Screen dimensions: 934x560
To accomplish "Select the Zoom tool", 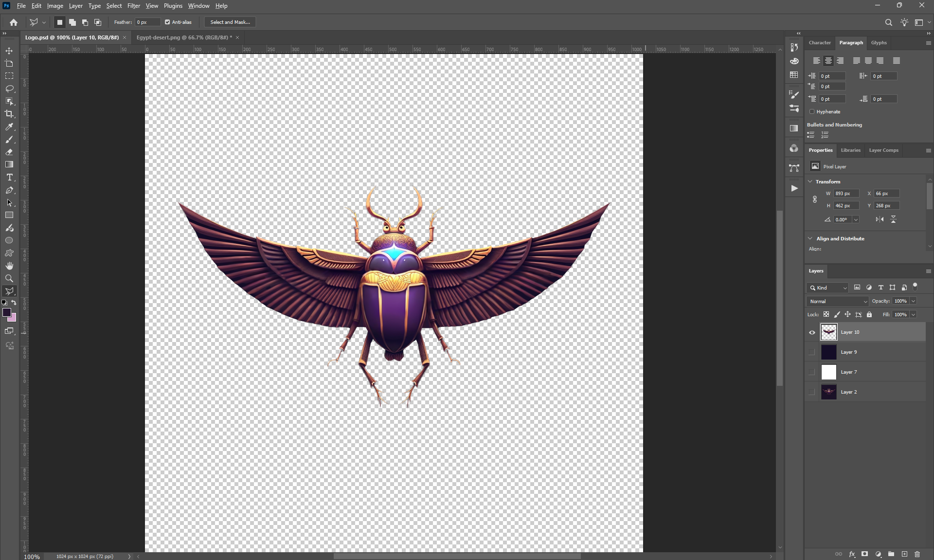I will click(9, 278).
